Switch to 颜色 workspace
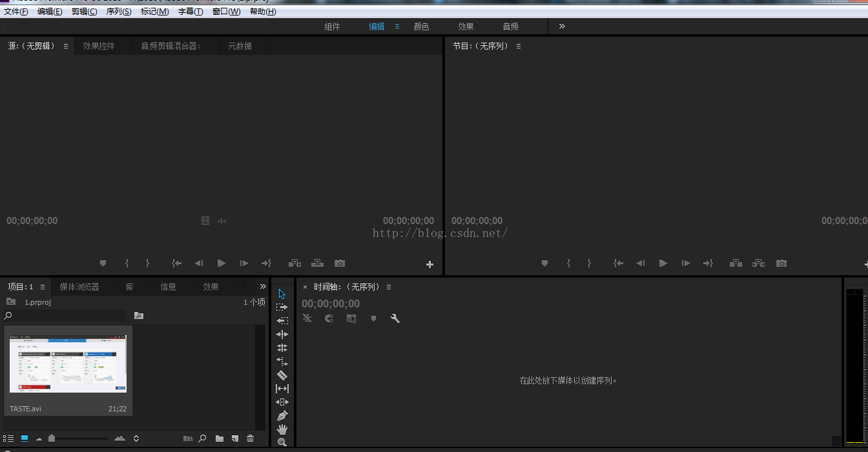 point(421,26)
